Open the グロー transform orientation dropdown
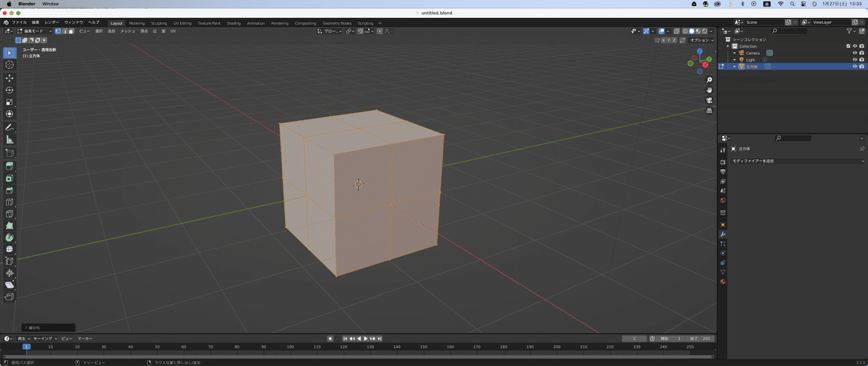The width and height of the screenshot is (868, 366). point(331,31)
